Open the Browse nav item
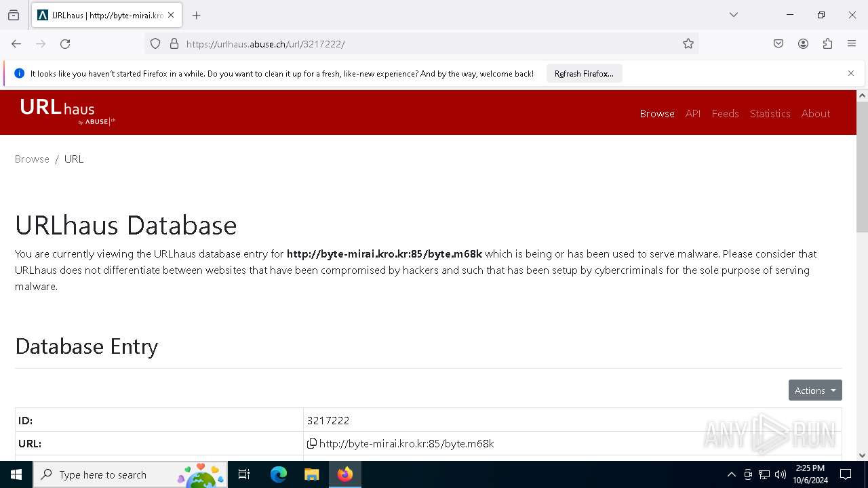The height and width of the screenshot is (488, 868). (657, 114)
